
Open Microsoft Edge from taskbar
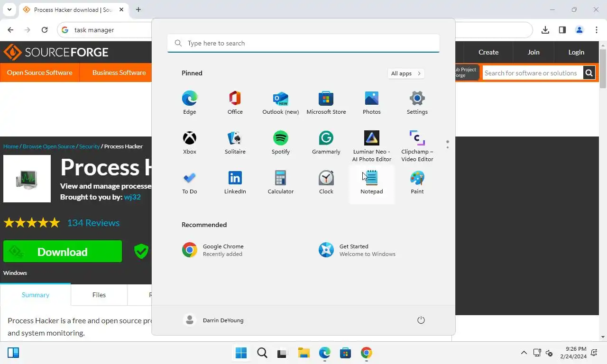pos(324,353)
